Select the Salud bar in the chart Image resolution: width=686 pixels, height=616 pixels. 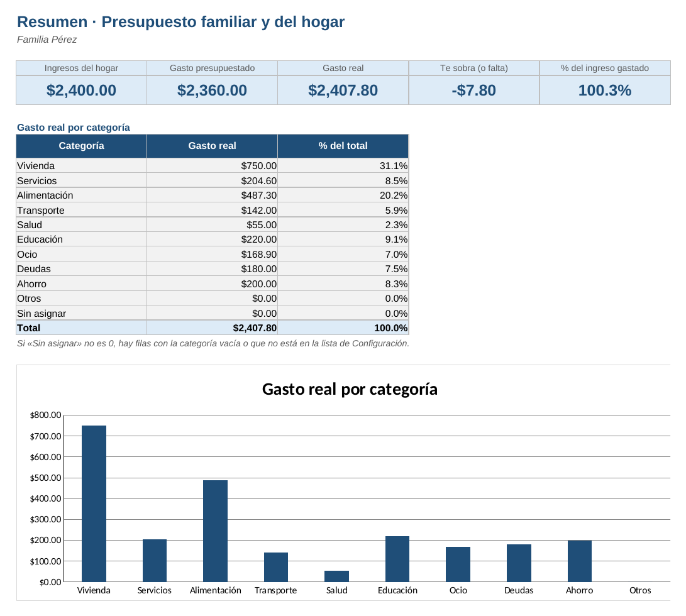tap(336, 576)
